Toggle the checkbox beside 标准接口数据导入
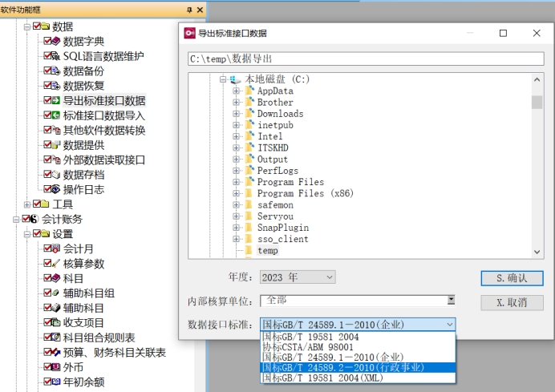555x392 pixels. pyautogui.click(x=47, y=115)
